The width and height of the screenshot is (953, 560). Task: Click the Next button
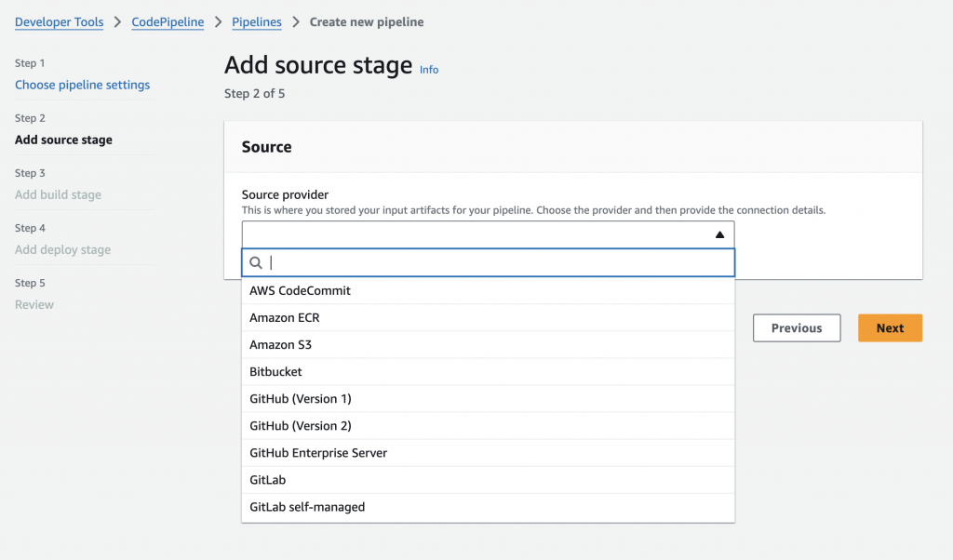pos(890,328)
